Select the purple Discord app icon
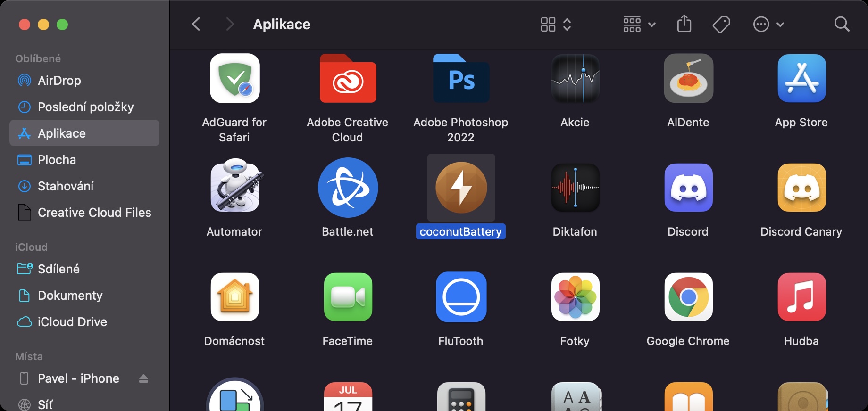The width and height of the screenshot is (868, 411). click(x=689, y=188)
